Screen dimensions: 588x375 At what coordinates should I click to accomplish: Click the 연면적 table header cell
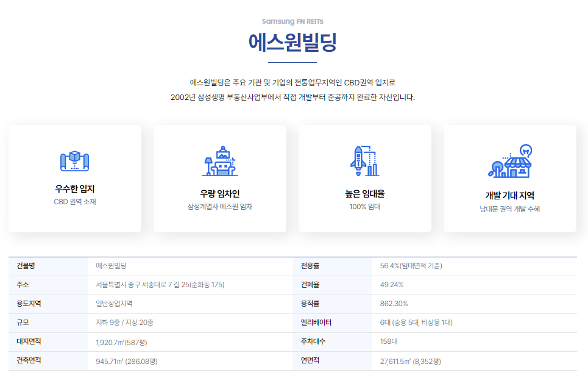click(332, 361)
